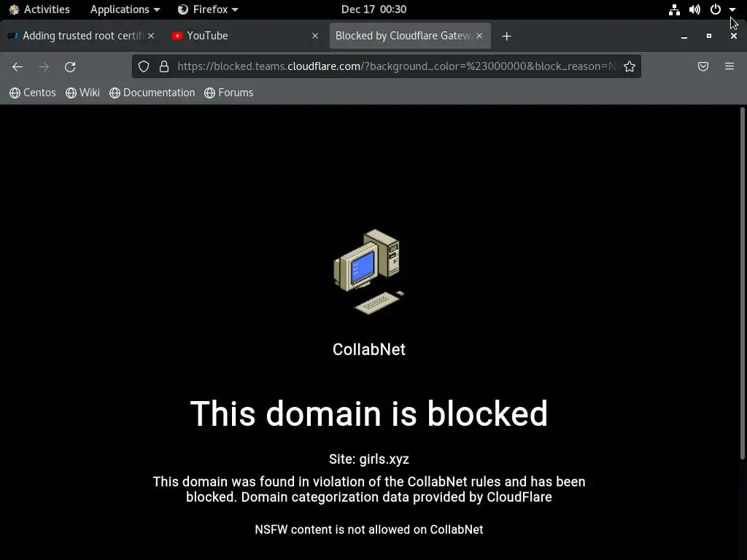Reload the blocked page
Image resolution: width=747 pixels, height=560 pixels.
pos(70,66)
